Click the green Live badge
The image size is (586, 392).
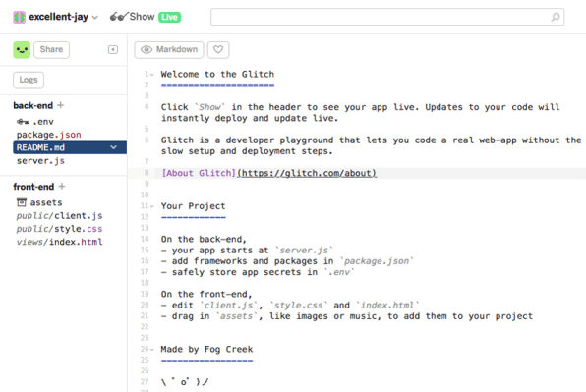[170, 17]
